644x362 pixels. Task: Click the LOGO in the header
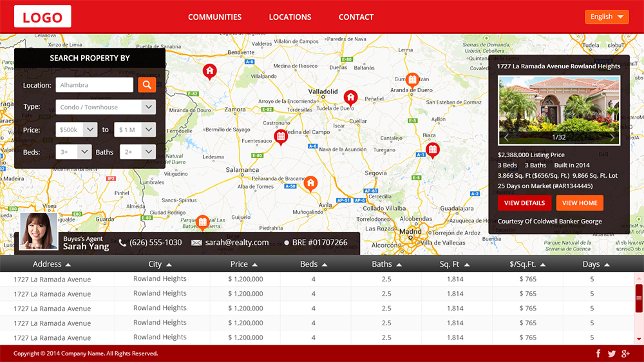(43, 17)
